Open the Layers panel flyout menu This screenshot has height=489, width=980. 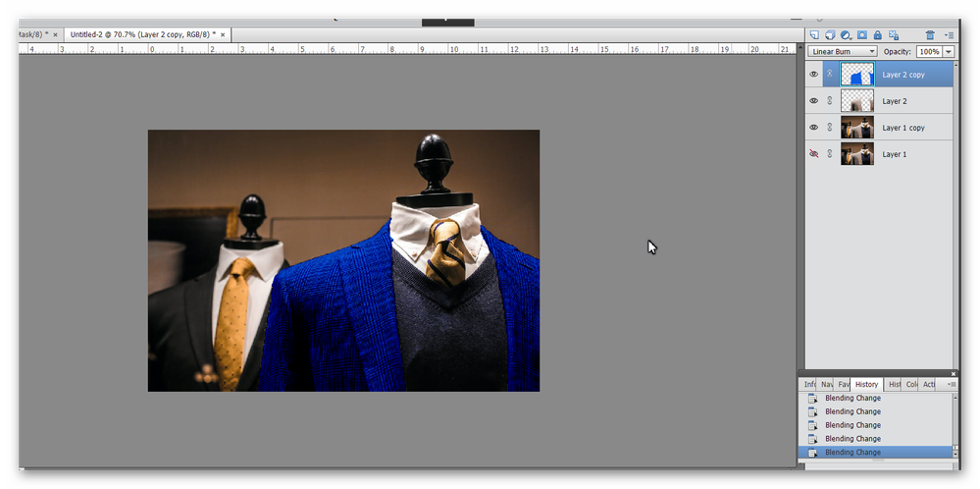coord(950,35)
